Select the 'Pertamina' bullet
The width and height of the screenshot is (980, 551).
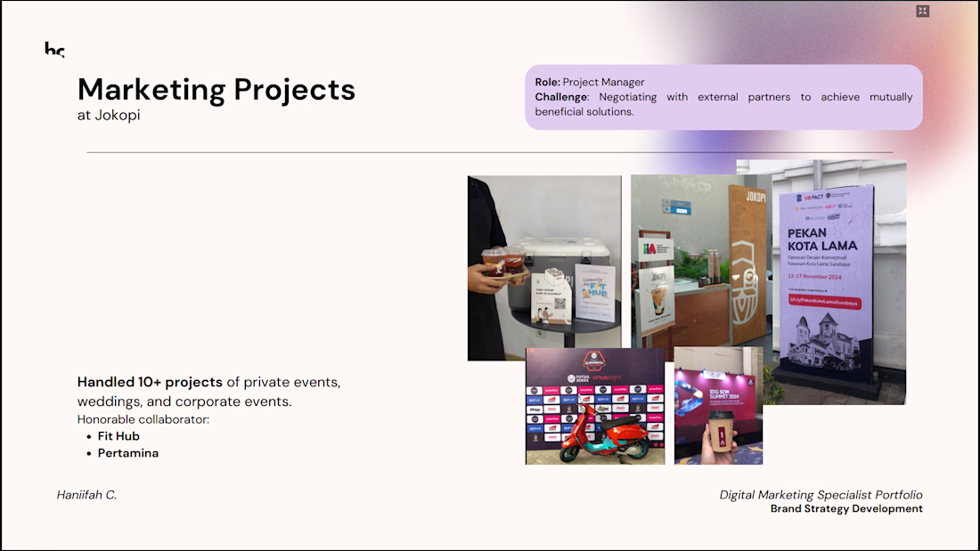(128, 453)
